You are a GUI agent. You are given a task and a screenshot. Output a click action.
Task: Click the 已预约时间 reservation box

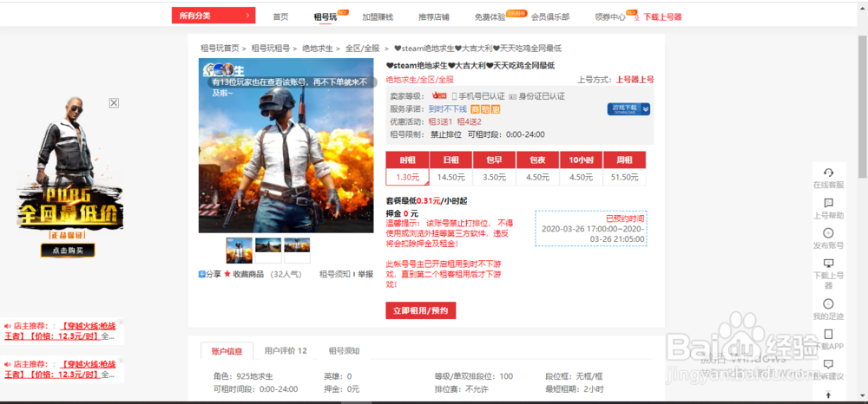coord(590,228)
